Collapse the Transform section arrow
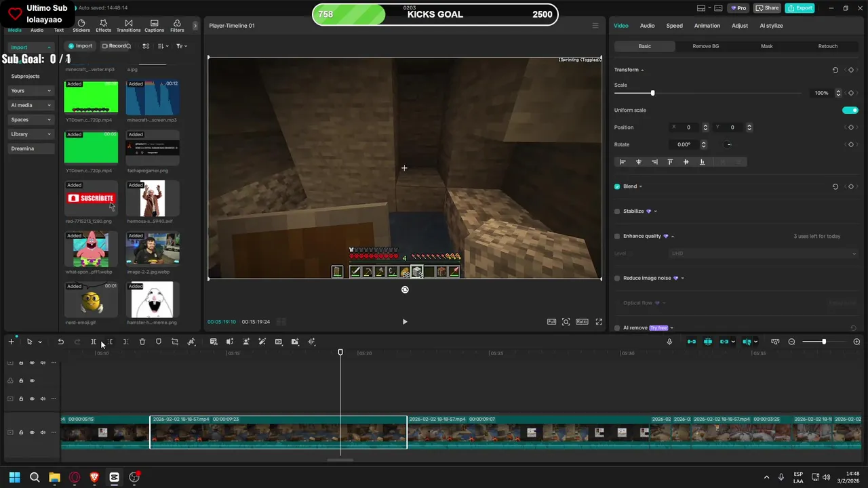This screenshot has width=868, height=488. [642, 70]
